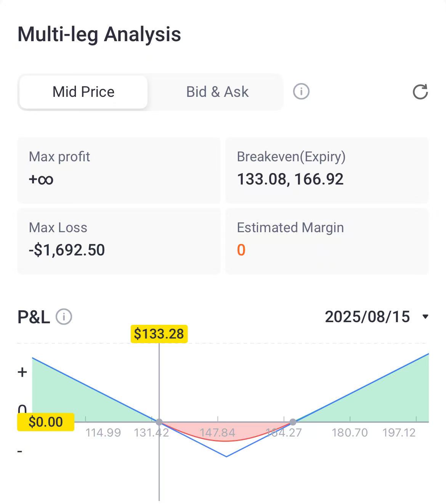The width and height of the screenshot is (446, 504).
Task: Click the 197.12 axis tick label
Action: [399, 433]
